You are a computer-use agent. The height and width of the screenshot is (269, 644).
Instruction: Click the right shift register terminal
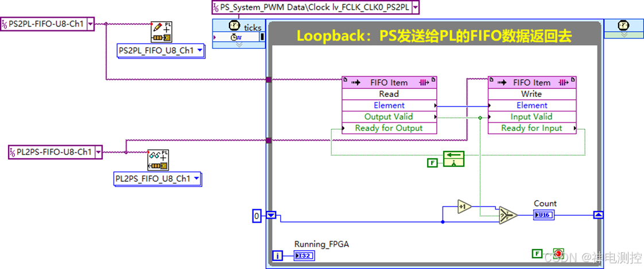(599, 215)
